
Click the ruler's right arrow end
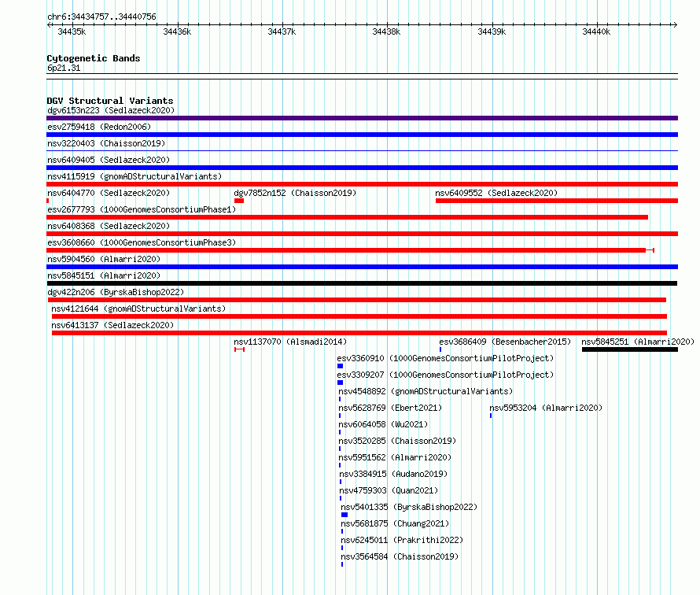[675, 25]
